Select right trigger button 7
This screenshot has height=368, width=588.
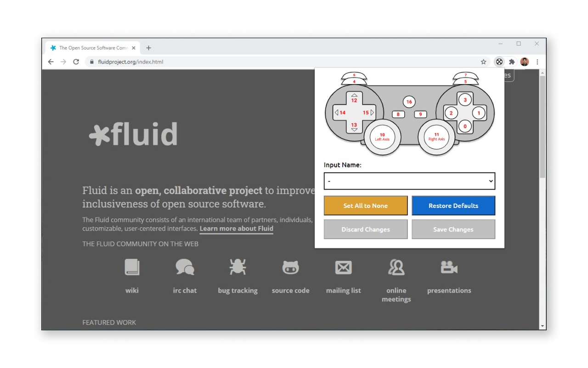pyautogui.click(x=465, y=75)
